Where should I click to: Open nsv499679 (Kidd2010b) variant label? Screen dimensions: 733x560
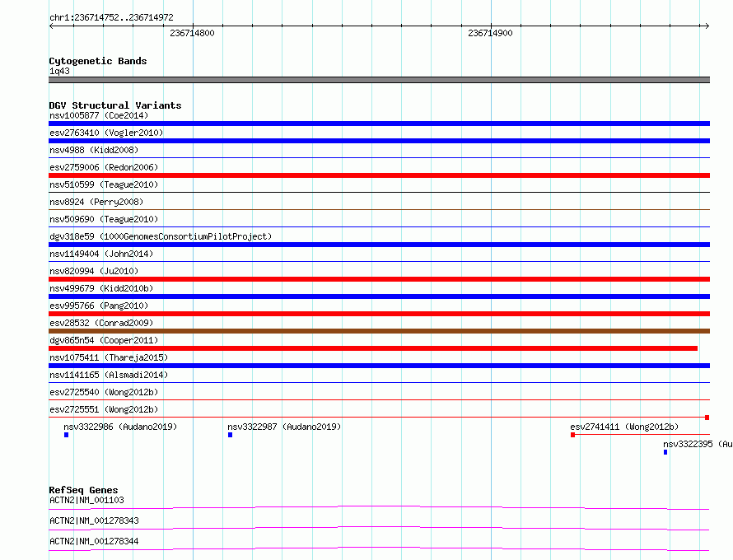[101, 288]
